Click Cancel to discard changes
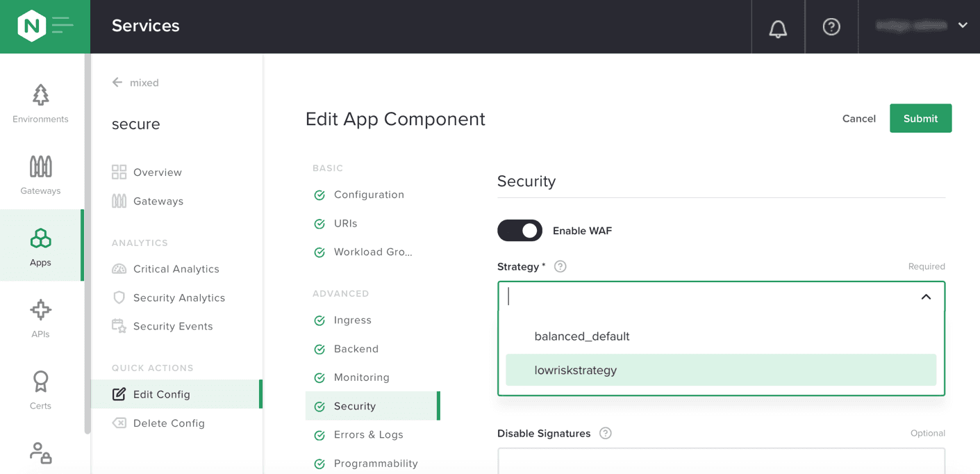The image size is (980, 474). coord(858,119)
